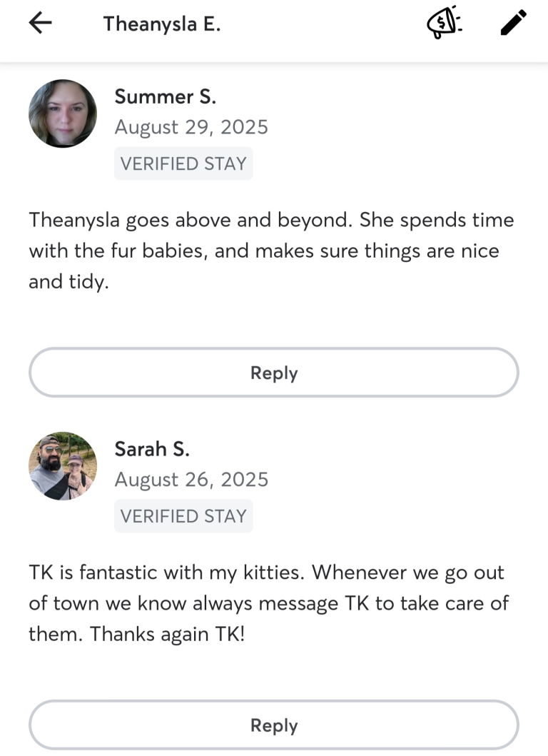
Task: Tap the Verified Stay badge under Sarah S.
Action: [x=183, y=516]
